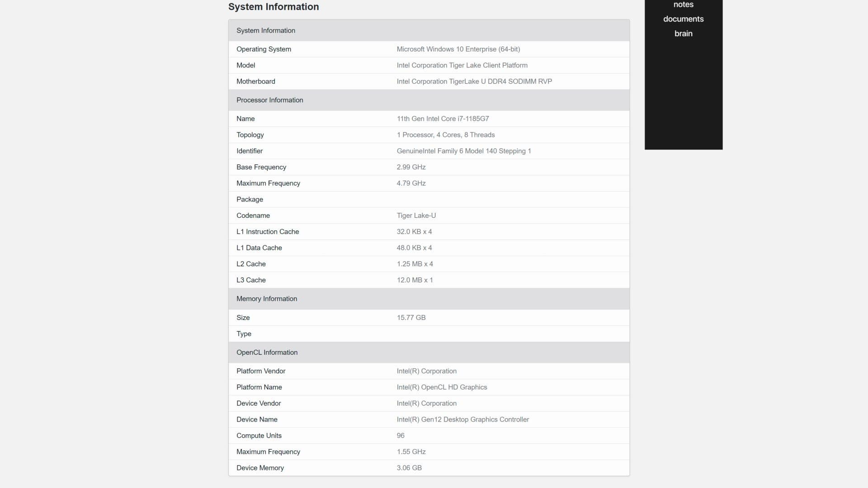
Task: Click the 11th Gen Intel Core i7-1185G7 text
Action: click(x=443, y=119)
